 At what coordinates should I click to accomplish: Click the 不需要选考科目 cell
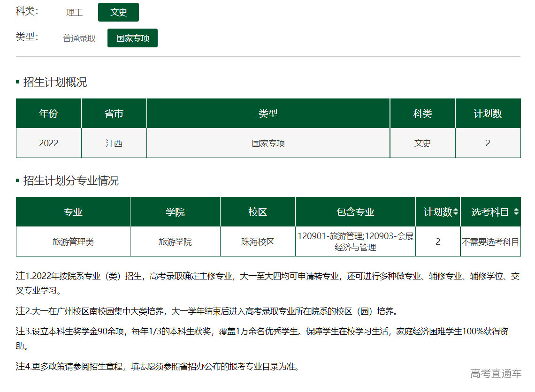tap(490, 242)
